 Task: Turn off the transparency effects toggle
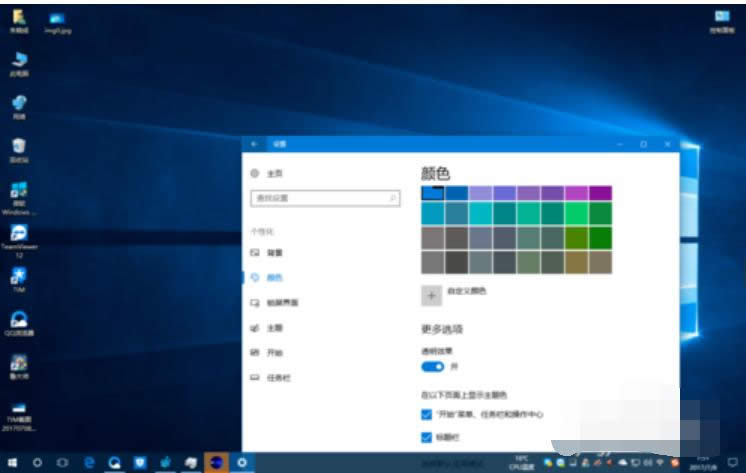coord(432,367)
